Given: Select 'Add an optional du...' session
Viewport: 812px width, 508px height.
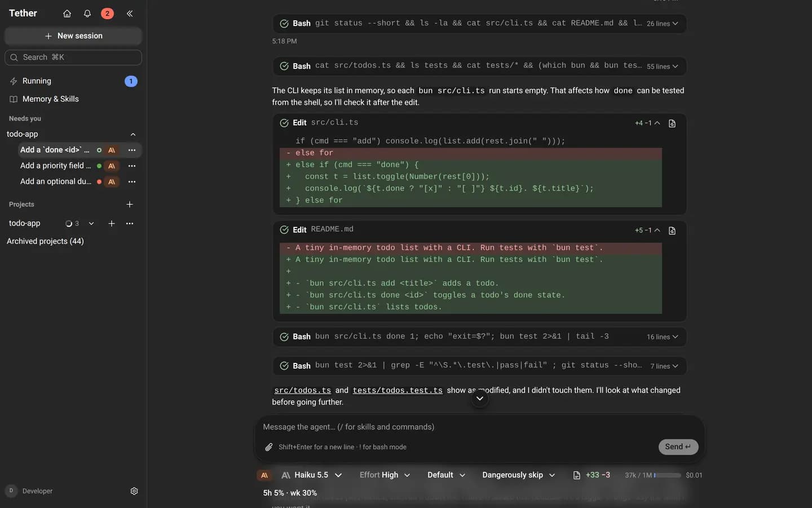Looking at the screenshot, I should pyautogui.click(x=55, y=182).
